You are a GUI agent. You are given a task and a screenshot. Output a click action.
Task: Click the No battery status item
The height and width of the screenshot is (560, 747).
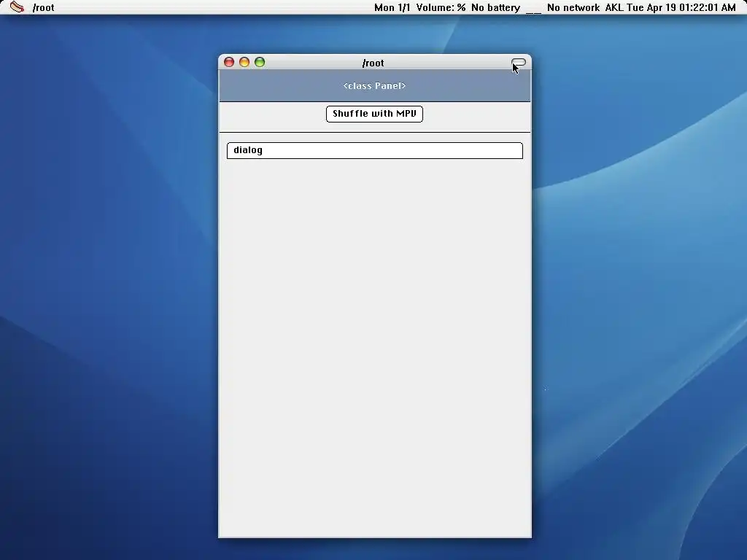[x=495, y=7]
